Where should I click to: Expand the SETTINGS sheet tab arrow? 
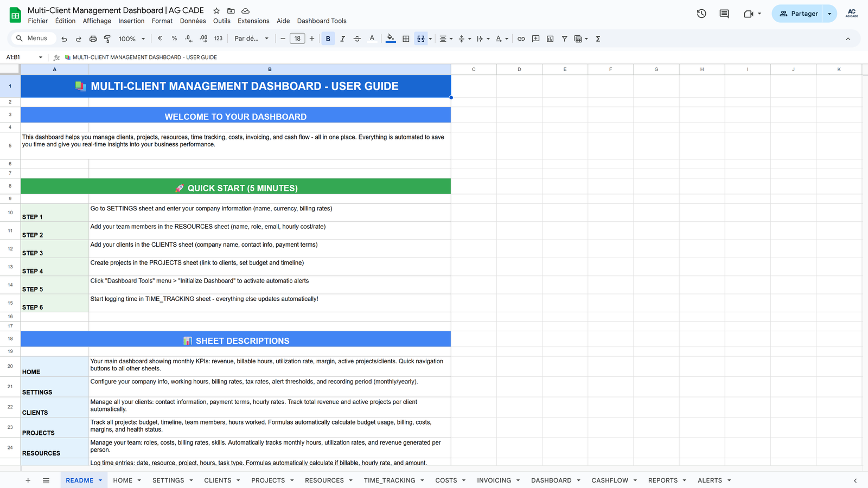(191, 480)
